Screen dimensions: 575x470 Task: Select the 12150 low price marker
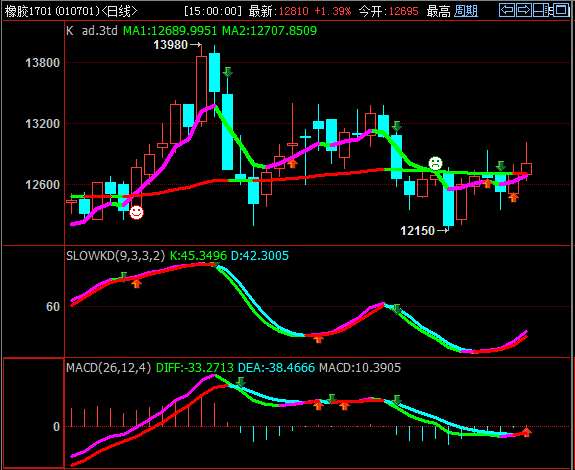coord(424,231)
